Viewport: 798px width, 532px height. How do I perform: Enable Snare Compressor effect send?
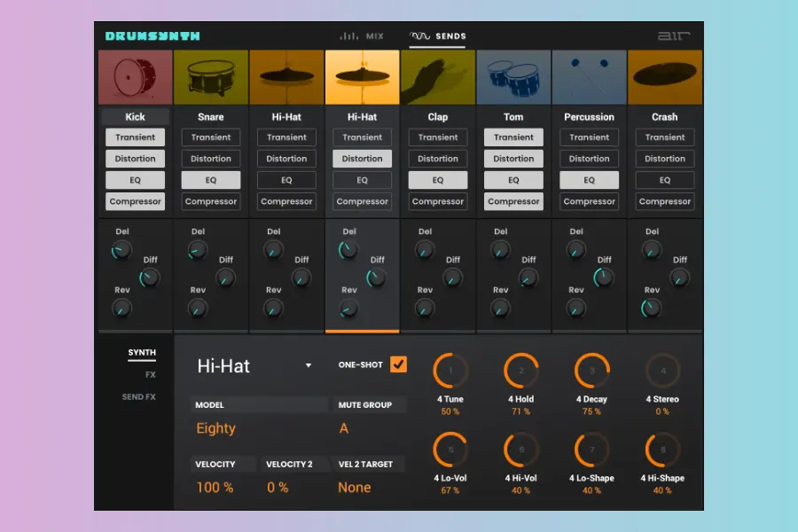[x=211, y=201]
